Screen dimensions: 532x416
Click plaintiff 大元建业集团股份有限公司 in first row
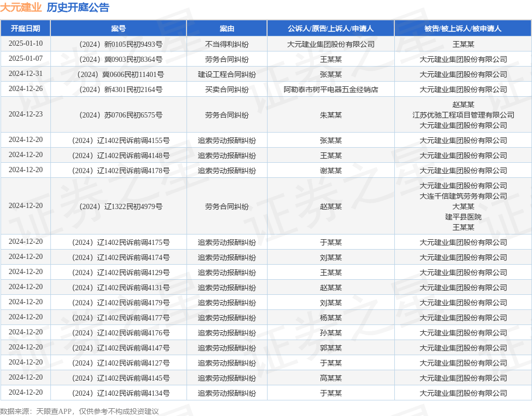(x=331, y=44)
